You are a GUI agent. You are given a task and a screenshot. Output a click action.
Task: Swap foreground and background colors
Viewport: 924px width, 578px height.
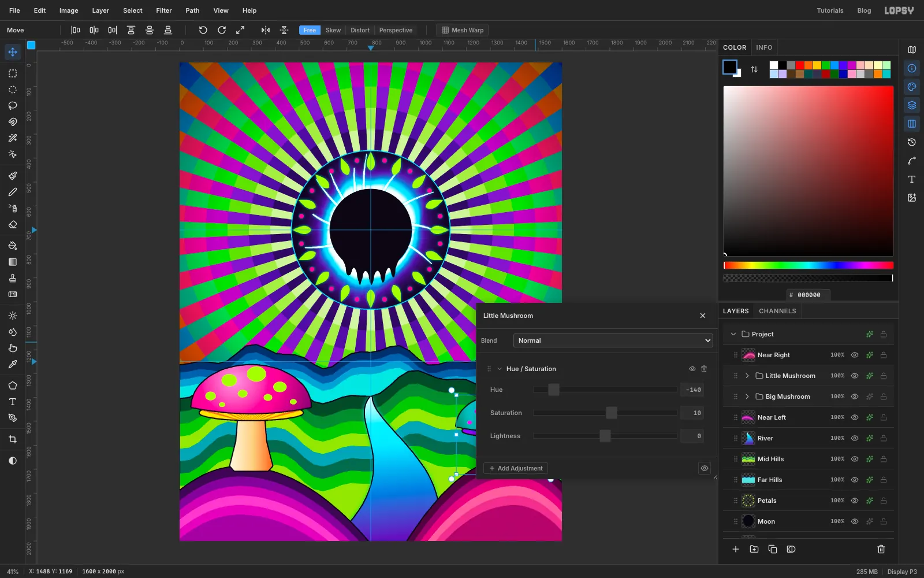click(x=754, y=69)
